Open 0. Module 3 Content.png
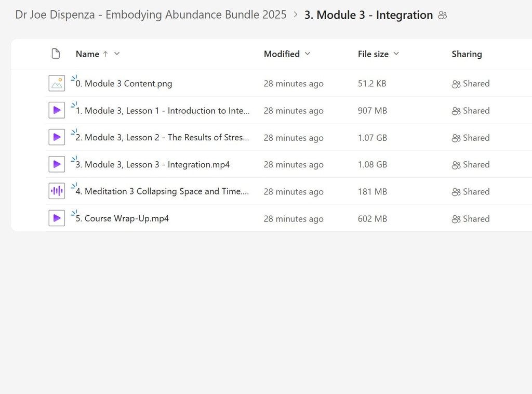 click(x=124, y=84)
